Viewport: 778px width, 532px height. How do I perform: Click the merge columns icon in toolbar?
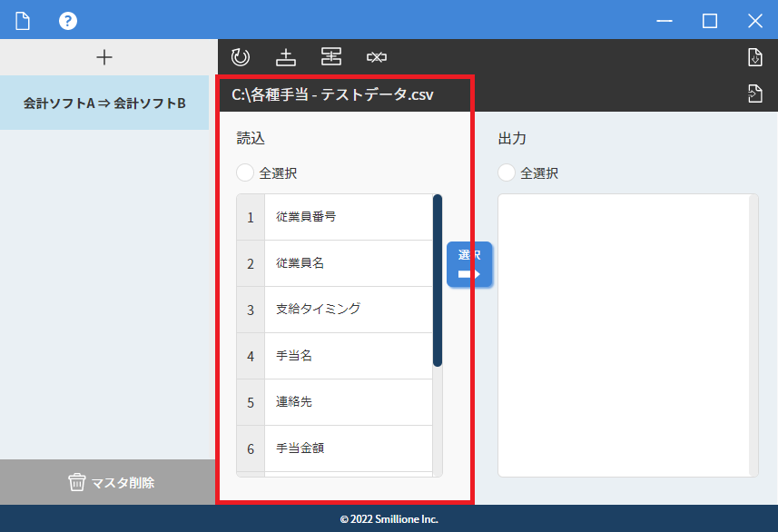(x=331, y=57)
